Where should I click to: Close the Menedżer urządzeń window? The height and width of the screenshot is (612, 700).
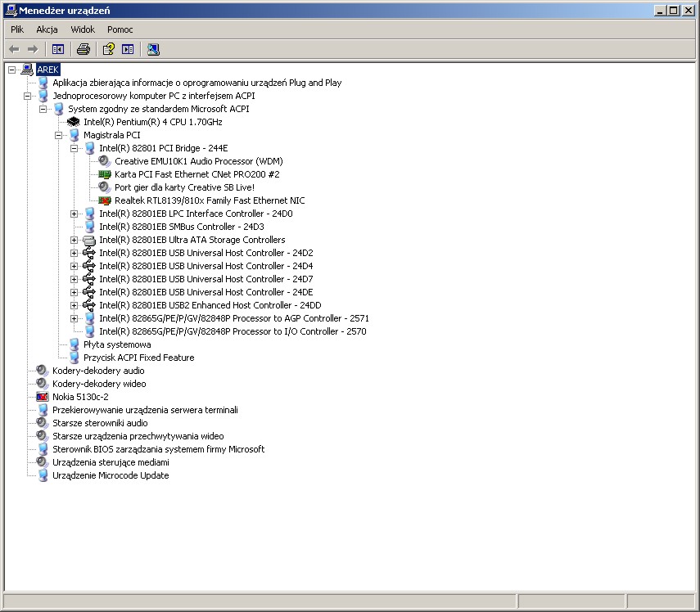point(689,10)
